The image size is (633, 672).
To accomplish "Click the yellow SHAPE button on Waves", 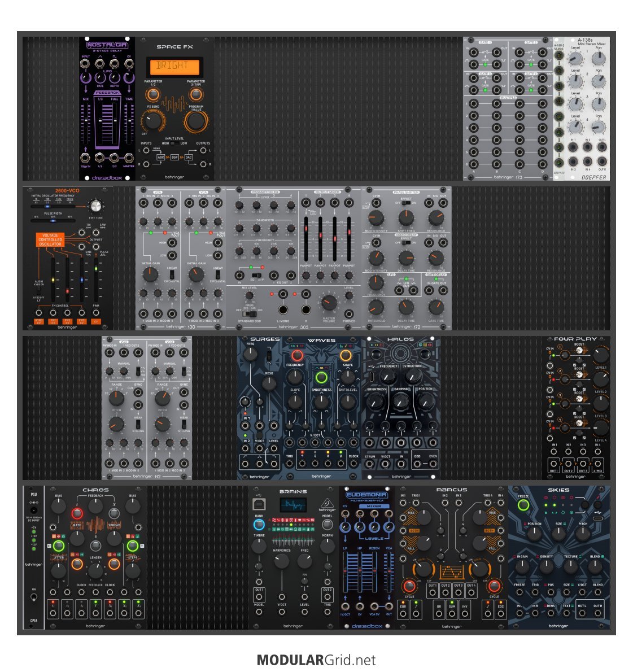I will pos(346,355).
